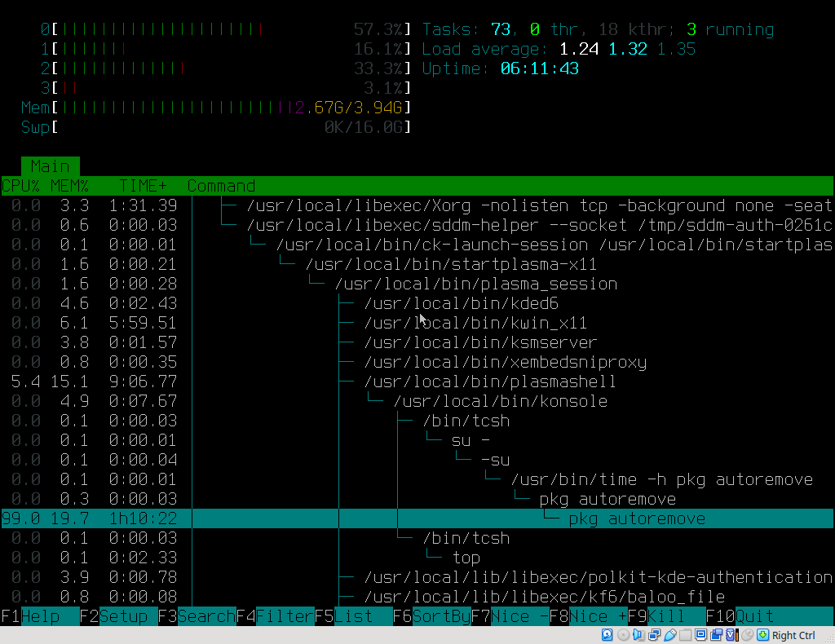Open the audio settings status icon

click(638, 635)
